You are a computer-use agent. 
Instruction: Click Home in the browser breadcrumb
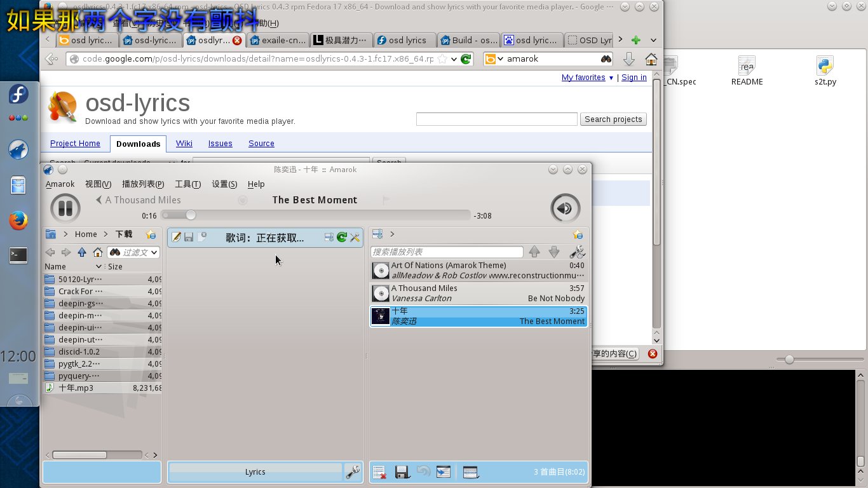coord(86,234)
